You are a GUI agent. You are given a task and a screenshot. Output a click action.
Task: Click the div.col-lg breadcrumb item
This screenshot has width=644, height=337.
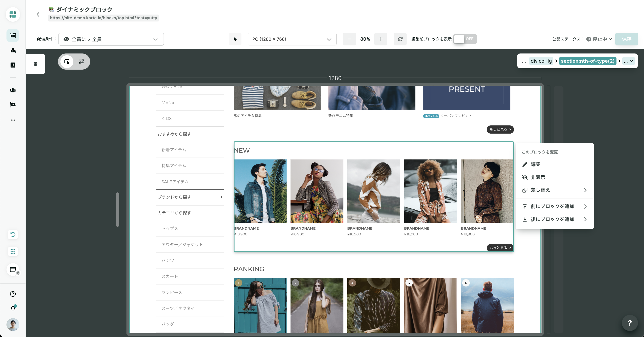pos(541,61)
